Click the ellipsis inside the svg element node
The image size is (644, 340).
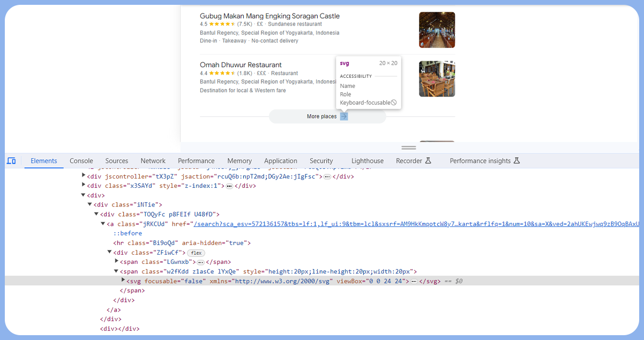[x=414, y=280]
